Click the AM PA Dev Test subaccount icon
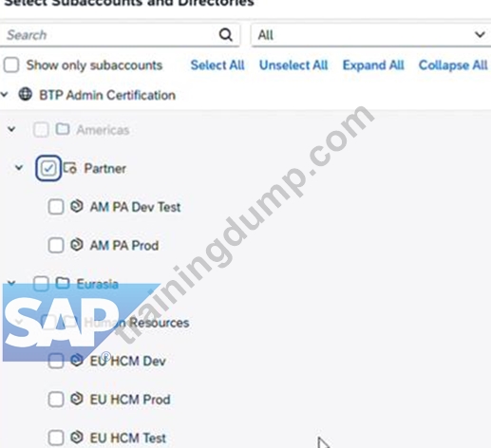The image size is (491, 448). tap(77, 206)
